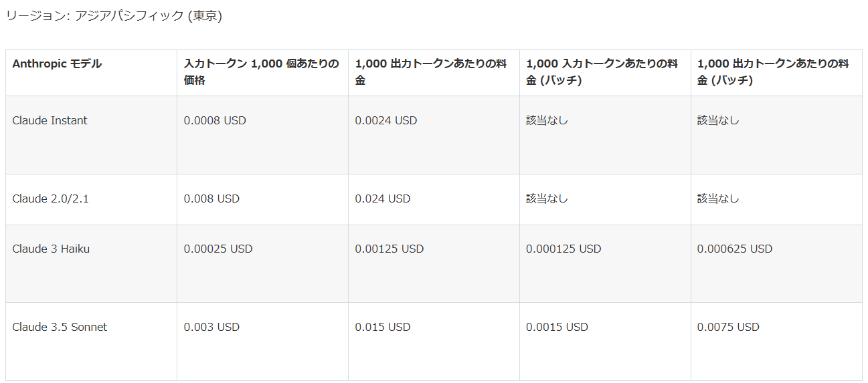The width and height of the screenshot is (868, 383).
Task: Click the 0.0008 USD input price
Action: point(215,120)
